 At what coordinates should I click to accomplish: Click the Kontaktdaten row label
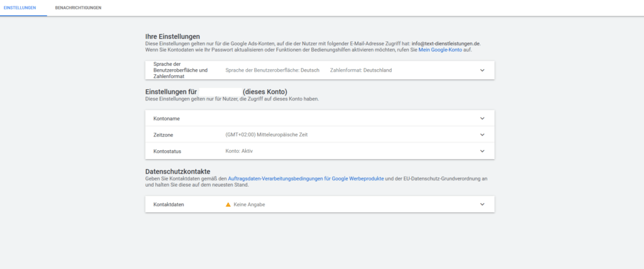[x=169, y=204]
